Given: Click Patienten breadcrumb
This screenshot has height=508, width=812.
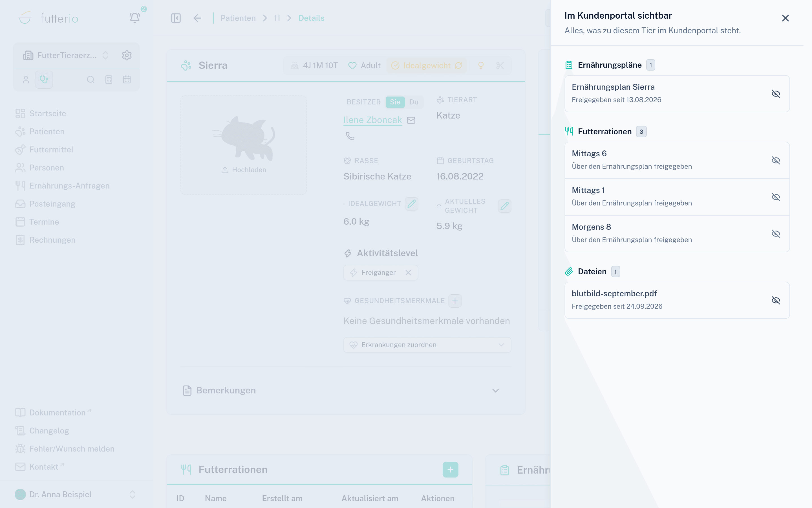Looking at the screenshot, I should pyautogui.click(x=238, y=18).
